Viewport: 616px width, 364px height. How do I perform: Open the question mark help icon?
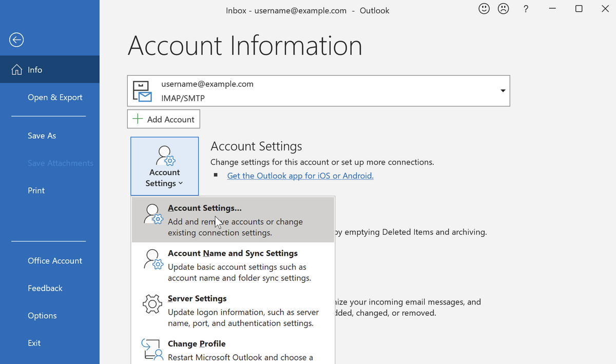[x=526, y=9]
